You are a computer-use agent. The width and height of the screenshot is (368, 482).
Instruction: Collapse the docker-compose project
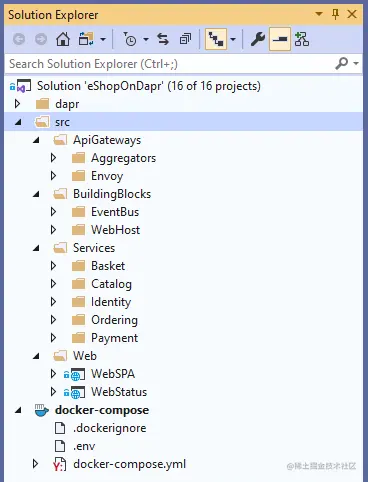(18, 410)
